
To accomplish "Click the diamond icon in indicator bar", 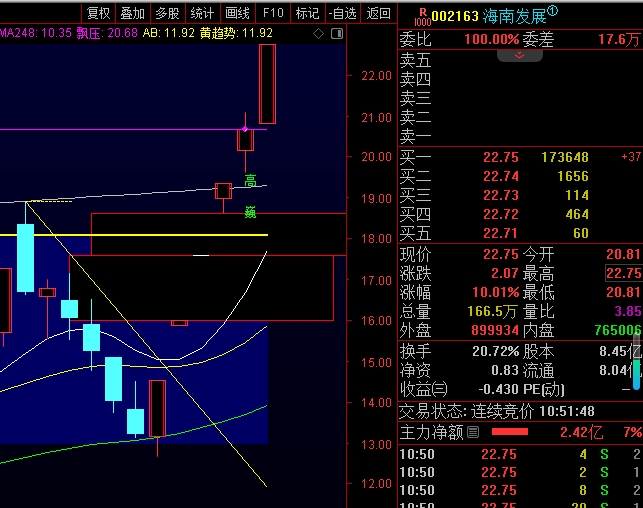I will click(318, 34).
